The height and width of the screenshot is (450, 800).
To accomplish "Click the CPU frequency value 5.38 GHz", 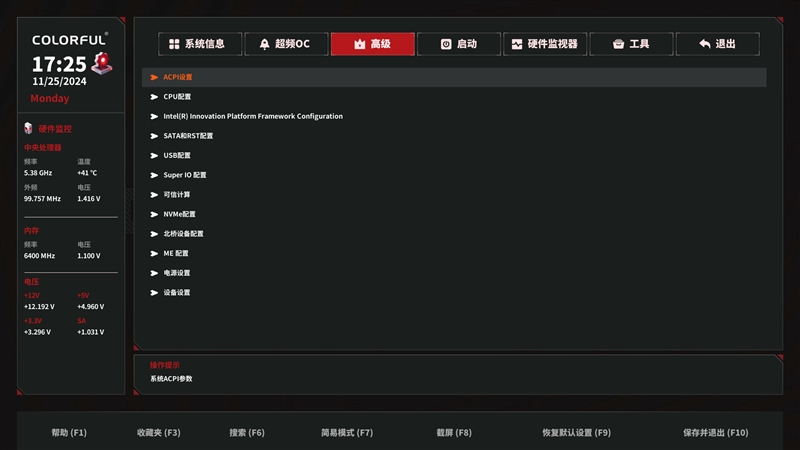I will point(38,173).
